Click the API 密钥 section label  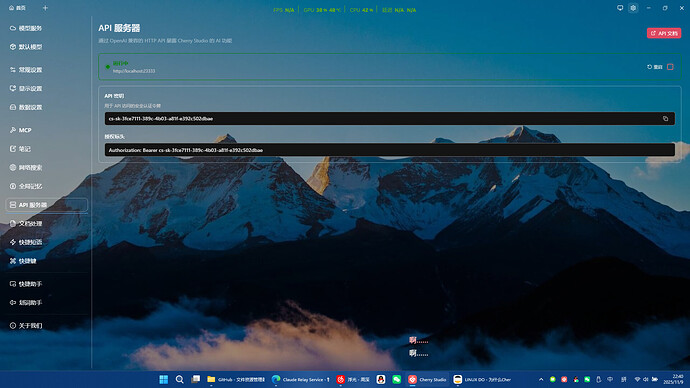point(114,95)
